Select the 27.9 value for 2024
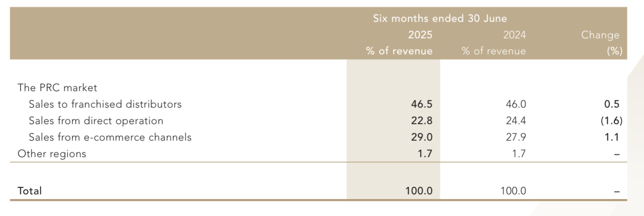 [515, 137]
